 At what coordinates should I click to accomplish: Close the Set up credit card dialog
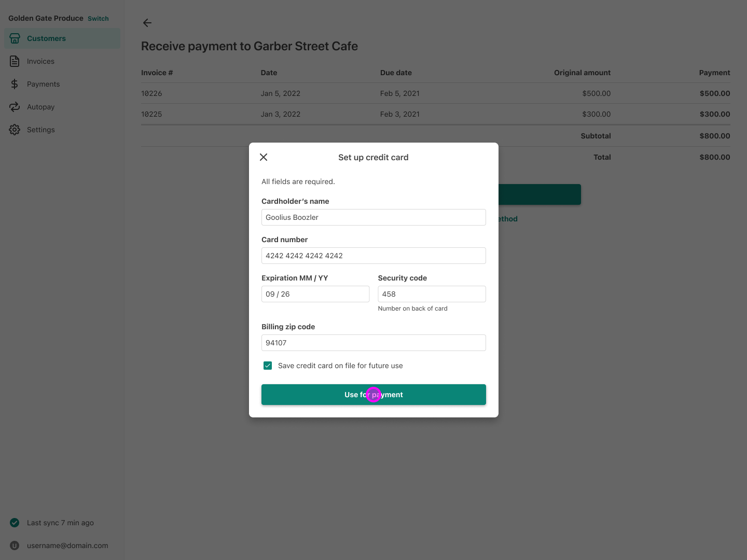point(264,157)
